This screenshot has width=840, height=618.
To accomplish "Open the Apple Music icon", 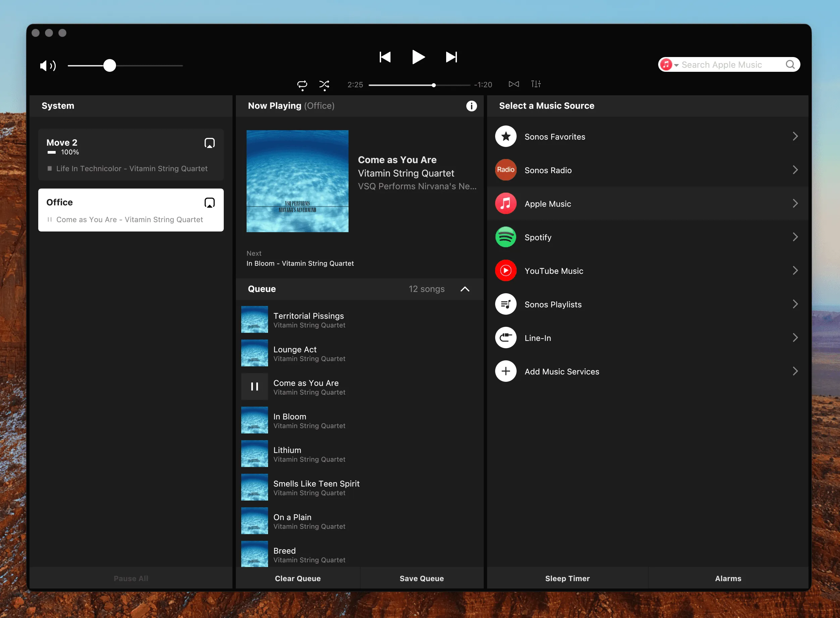I will (x=506, y=204).
